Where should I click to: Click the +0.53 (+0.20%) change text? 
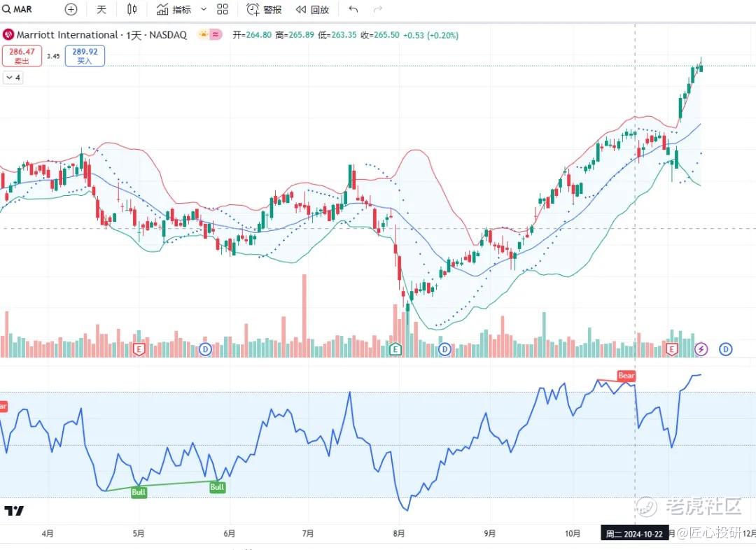(x=430, y=35)
